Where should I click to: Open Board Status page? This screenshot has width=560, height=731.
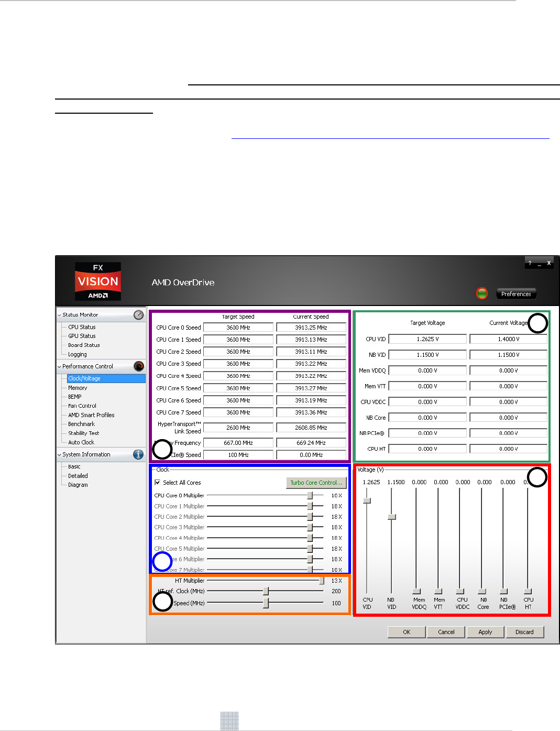click(x=84, y=345)
